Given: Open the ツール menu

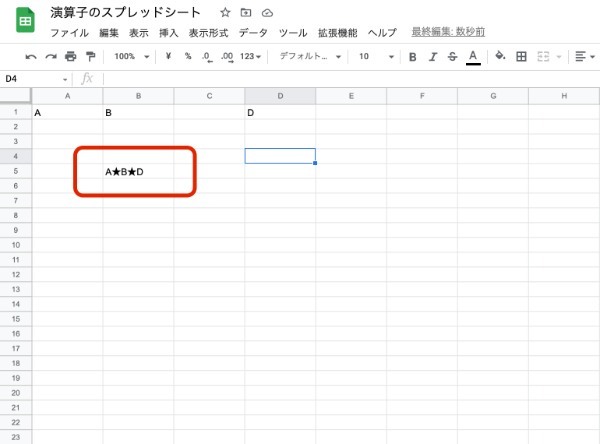Looking at the screenshot, I should (x=293, y=33).
